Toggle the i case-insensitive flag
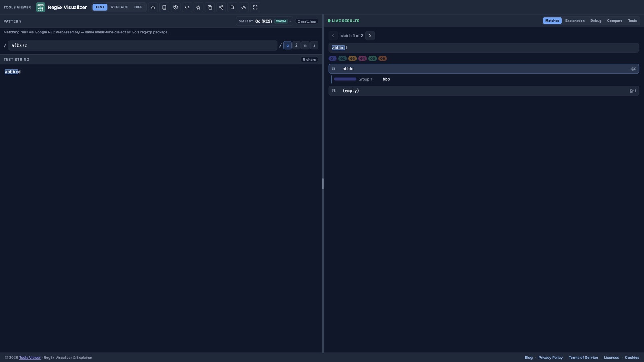This screenshot has height=362, width=644. coord(296,45)
